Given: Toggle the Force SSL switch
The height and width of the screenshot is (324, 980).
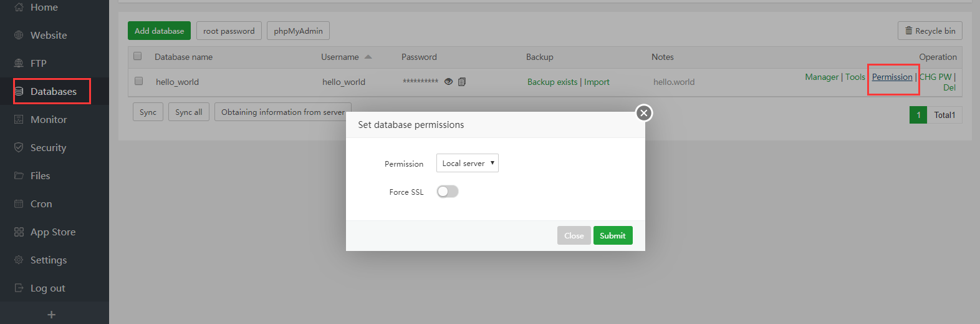Looking at the screenshot, I should (447, 192).
